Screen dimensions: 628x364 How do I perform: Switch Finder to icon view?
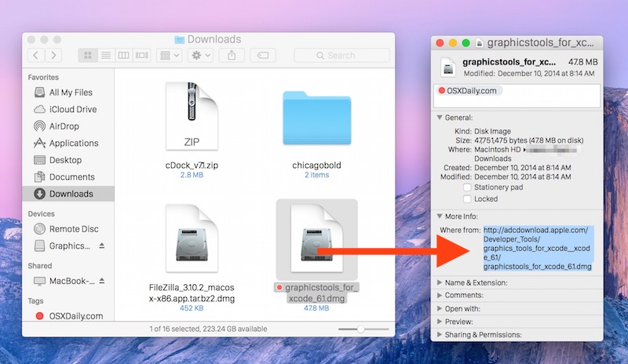(x=88, y=55)
